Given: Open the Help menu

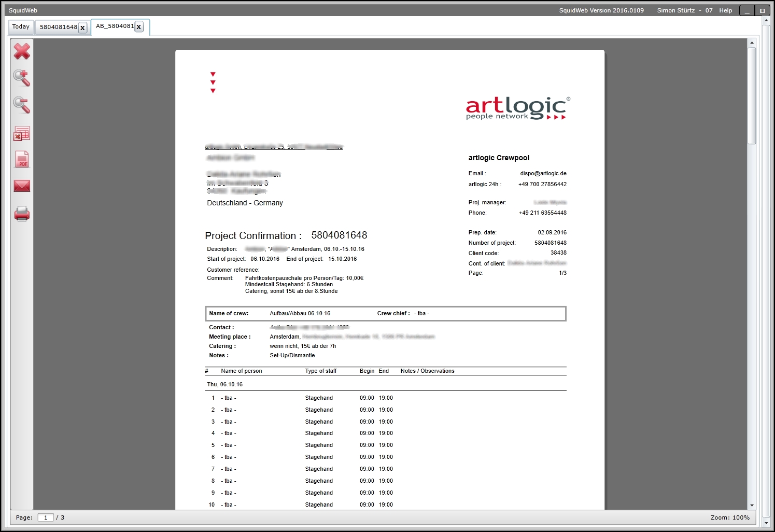Looking at the screenshot, I should click(x=725, y=10).
